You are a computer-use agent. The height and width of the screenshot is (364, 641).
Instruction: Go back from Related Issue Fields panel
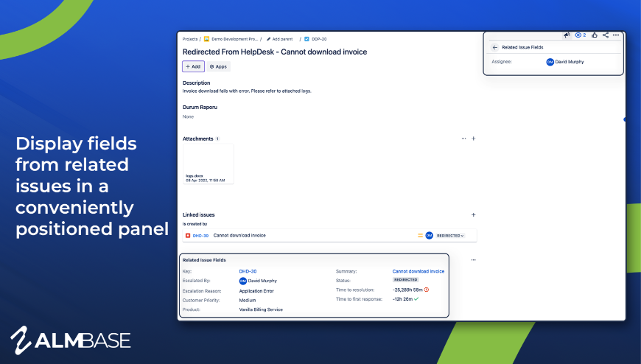pos(495,47)
